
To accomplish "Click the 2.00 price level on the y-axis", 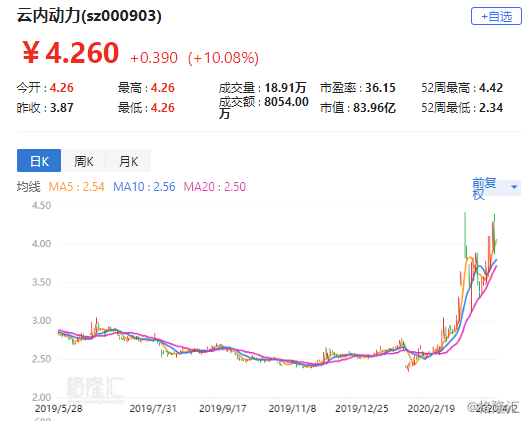I will [41, 397].
